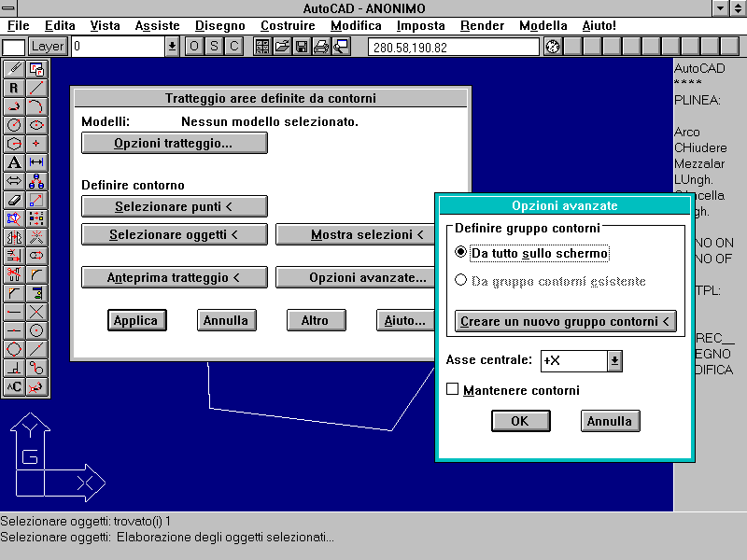The width and height of the screenshot is (747, 560).
Task: Choose the Intersection object snap X icon
Action: [36, 312]
